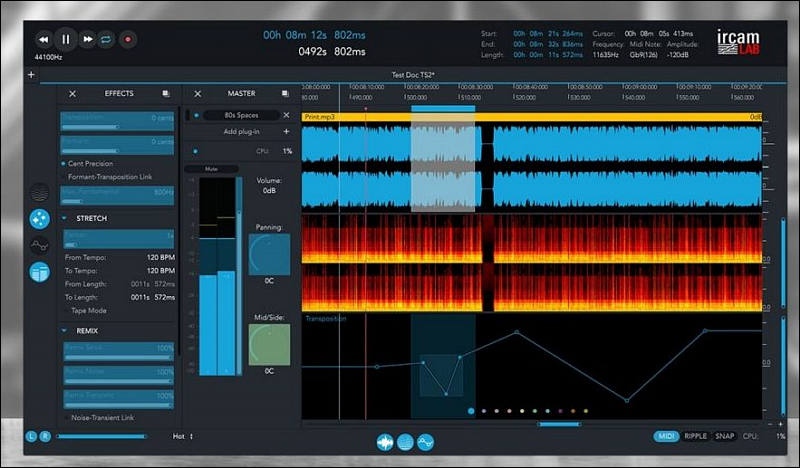Show waveform view using bottom icon
Screen dimensions: 800x468
(385, 442)
